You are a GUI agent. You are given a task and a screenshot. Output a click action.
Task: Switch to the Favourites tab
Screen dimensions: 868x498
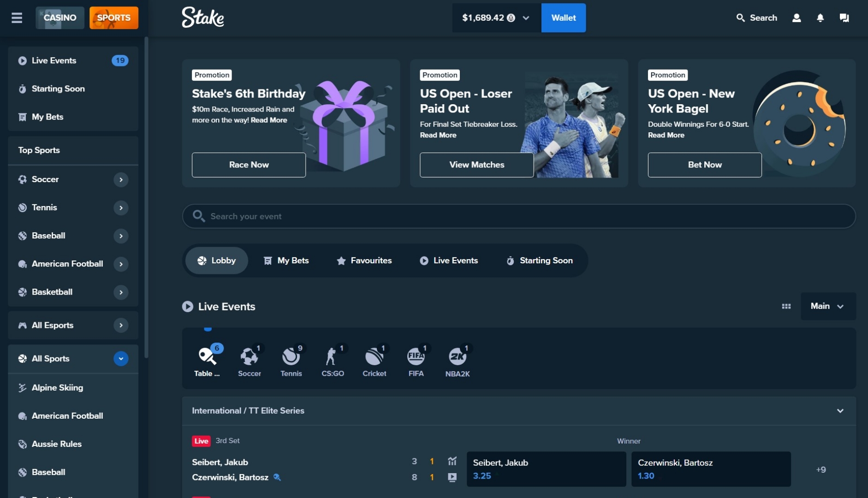point(364,261)
